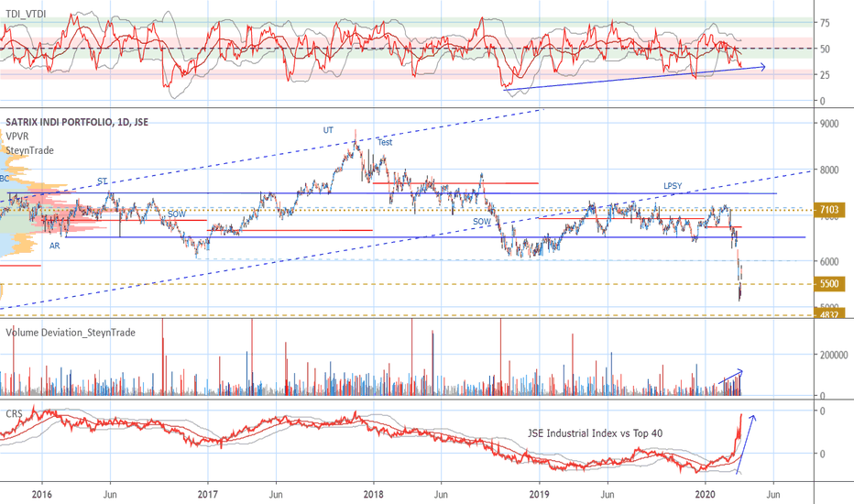Click the 50 value on TDI scale
Image resolution: width=854 pixels, height=504 pixels.
point(825,49)
